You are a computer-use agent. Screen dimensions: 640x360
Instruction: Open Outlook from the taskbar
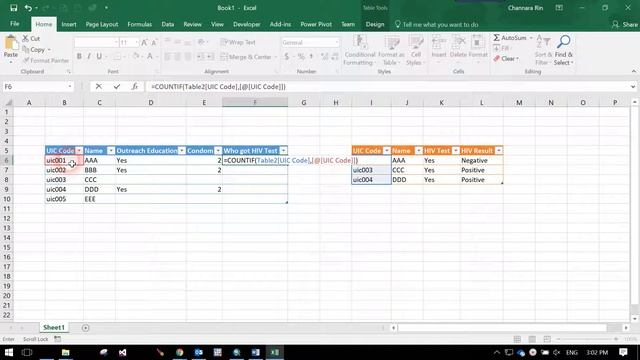pos(198,352)
